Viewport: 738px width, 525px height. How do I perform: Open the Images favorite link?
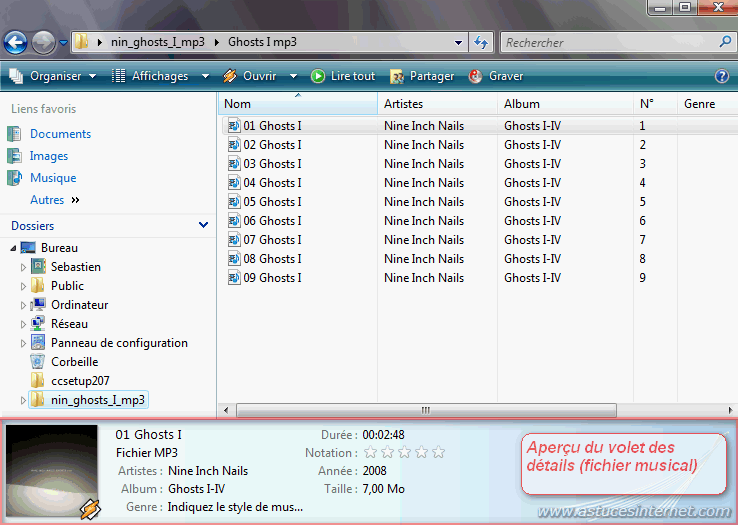pyautogui.click(x=48, y=156)
